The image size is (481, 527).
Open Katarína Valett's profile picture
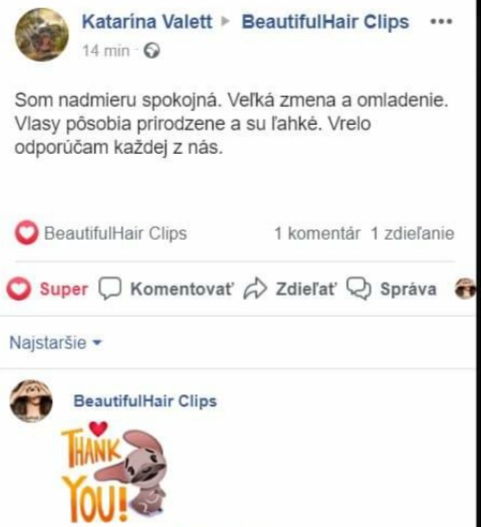click(42, 35)
